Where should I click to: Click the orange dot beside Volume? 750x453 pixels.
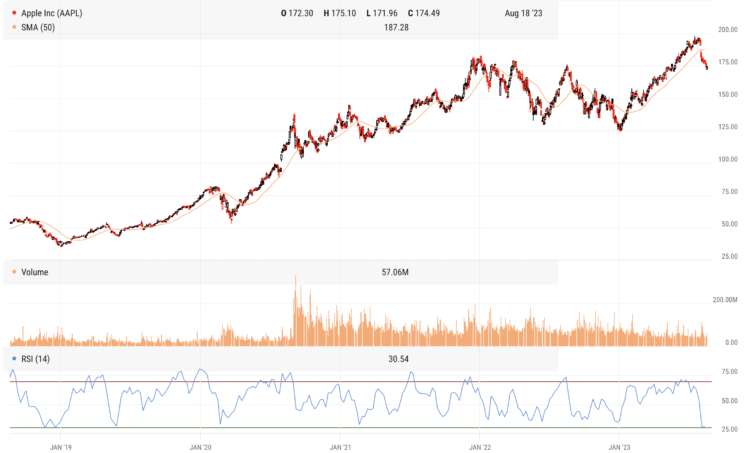(x=14, y=272)
